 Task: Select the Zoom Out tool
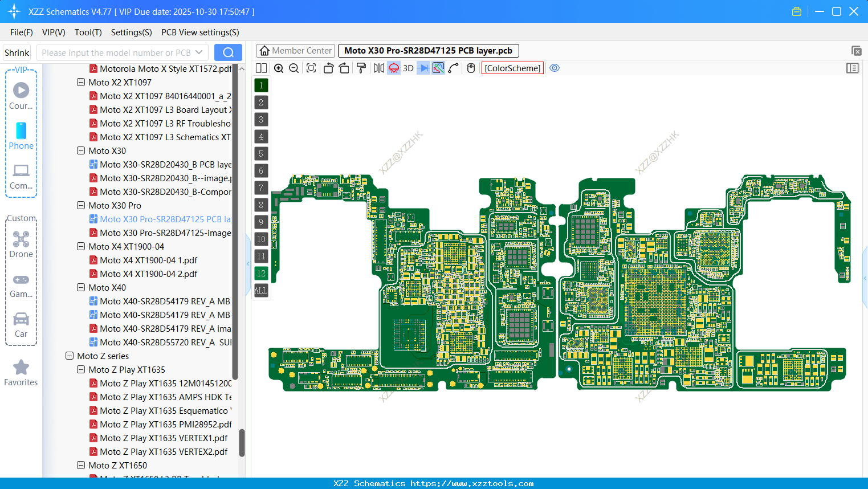pyautogui.click(x=294, y=68)
